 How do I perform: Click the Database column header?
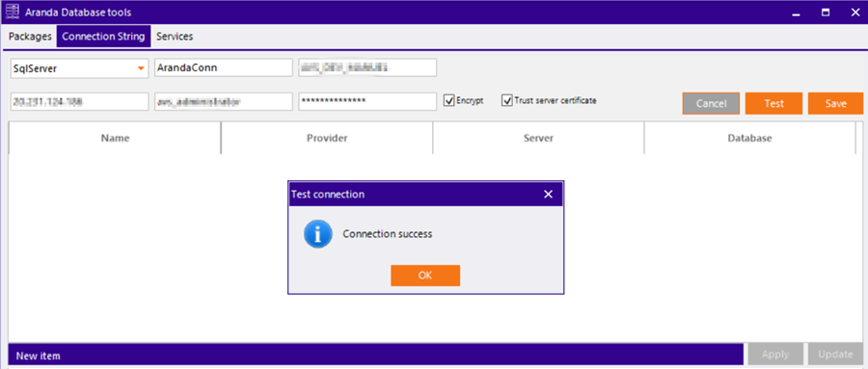749,139
